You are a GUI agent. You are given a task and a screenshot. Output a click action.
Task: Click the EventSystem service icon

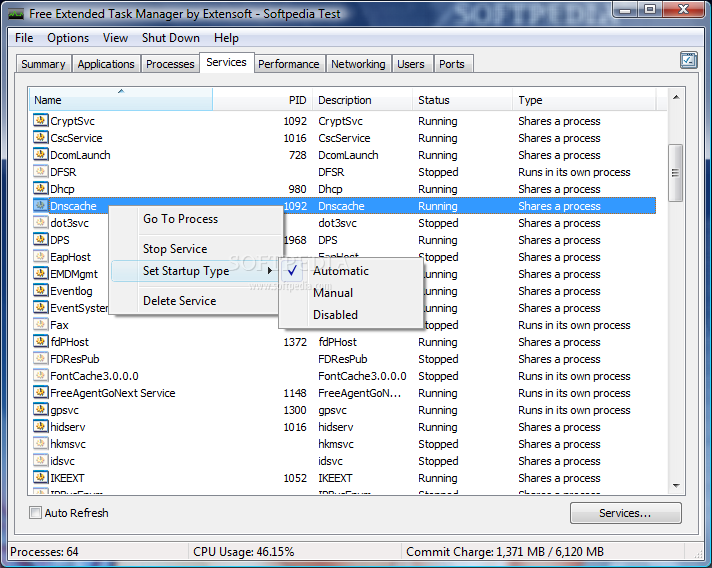[40, 308]
